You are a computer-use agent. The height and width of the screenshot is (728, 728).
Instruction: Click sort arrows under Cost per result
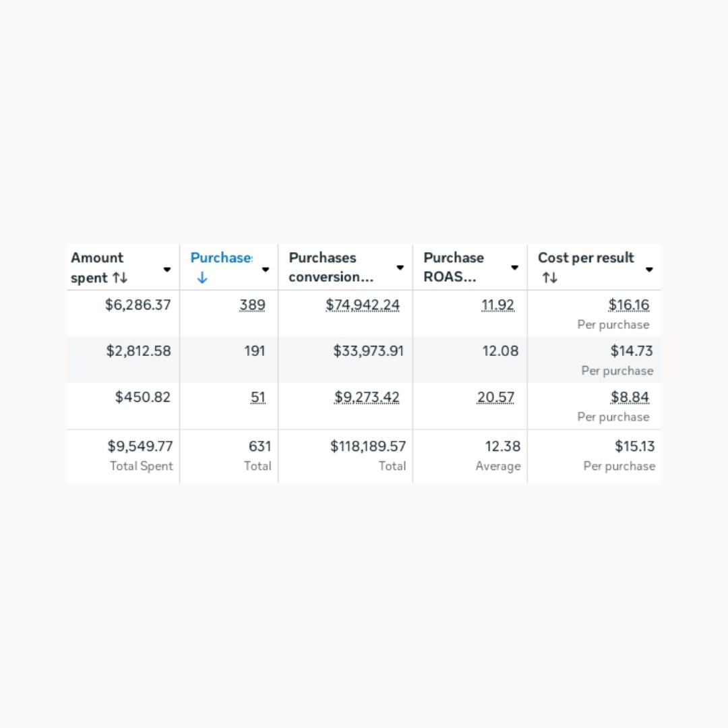550,278
